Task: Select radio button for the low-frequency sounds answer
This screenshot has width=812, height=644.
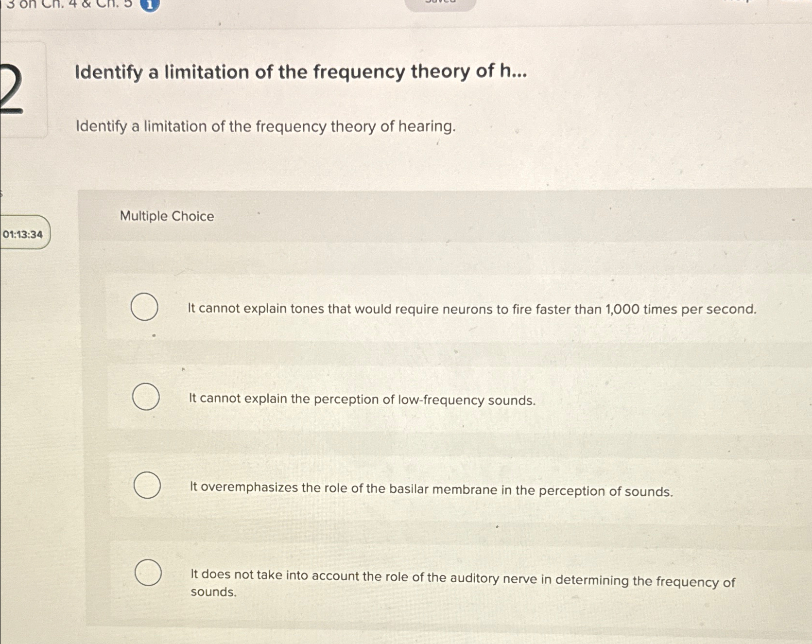Action: (x=145, y=398)
